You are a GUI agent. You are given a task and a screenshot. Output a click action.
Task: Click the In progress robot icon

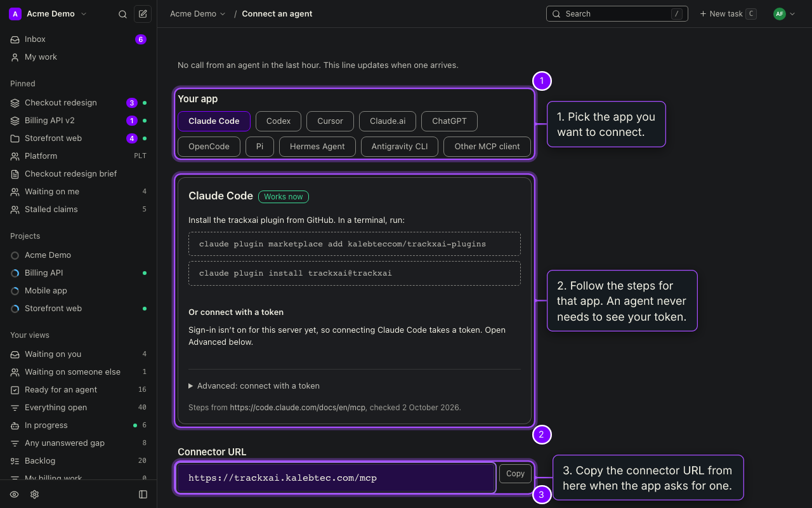click(15, 425)
